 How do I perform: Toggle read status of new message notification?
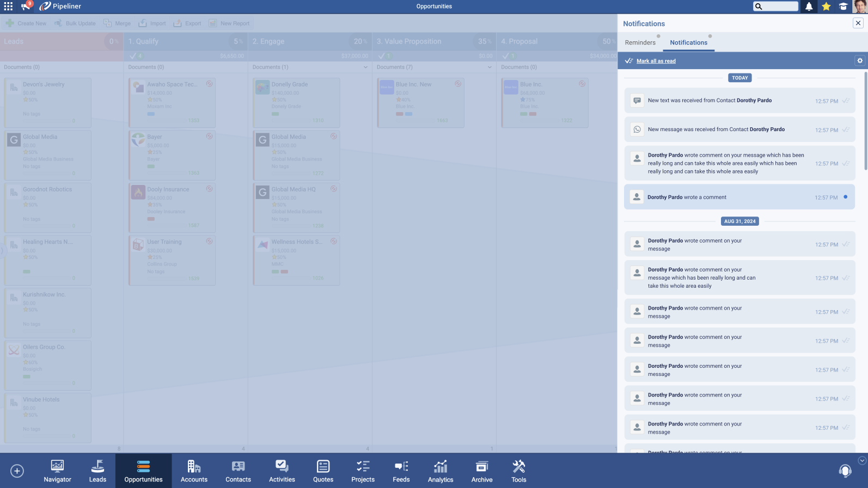[846, 129]
